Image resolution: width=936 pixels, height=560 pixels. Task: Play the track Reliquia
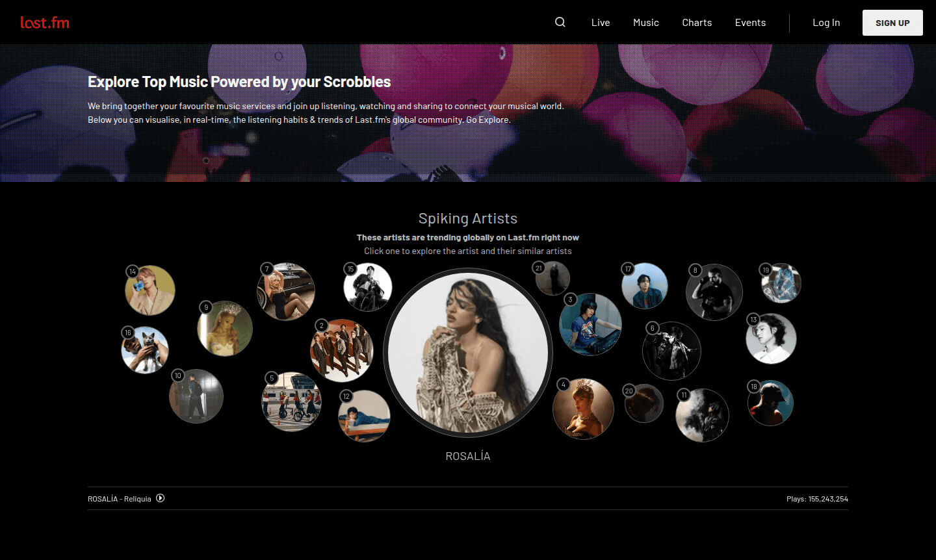click(160, 498)
